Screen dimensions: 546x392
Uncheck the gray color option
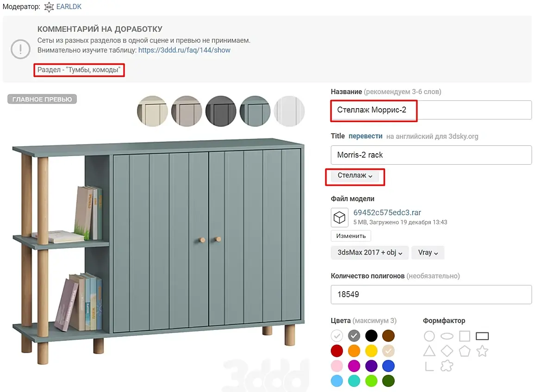(x=354, y=336)
